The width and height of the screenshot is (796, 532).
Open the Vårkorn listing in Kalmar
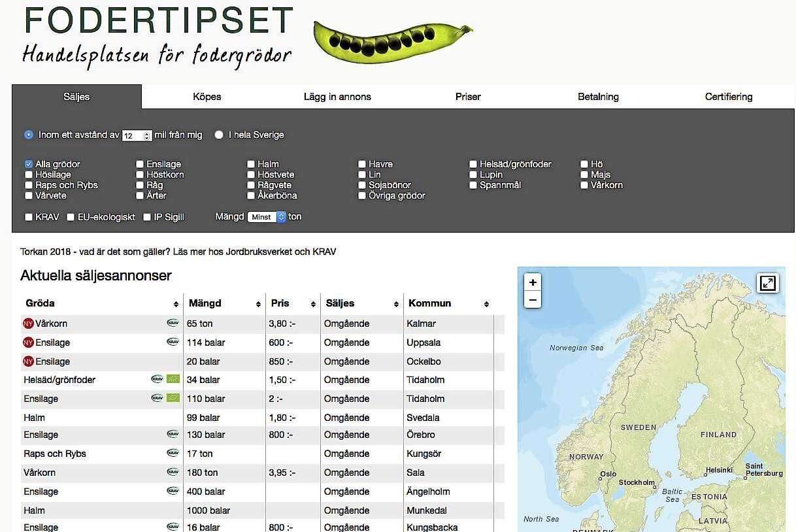[52, 324]
